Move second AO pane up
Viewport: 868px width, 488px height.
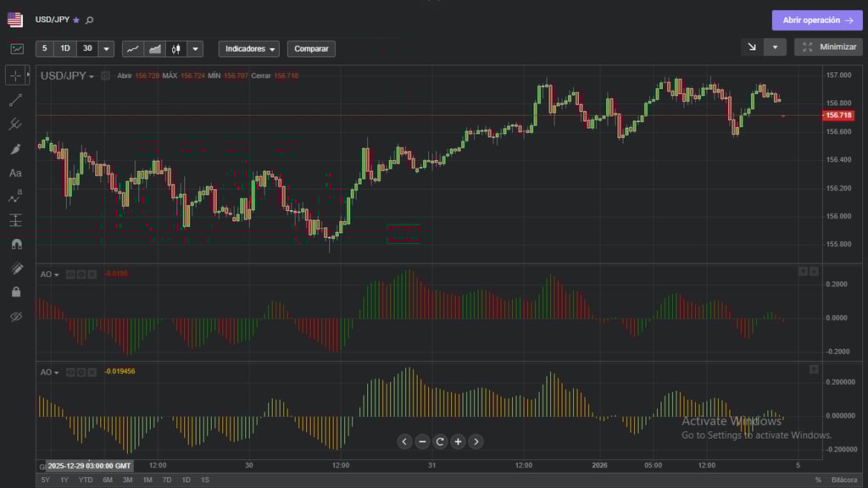click(x=814, y=369)
